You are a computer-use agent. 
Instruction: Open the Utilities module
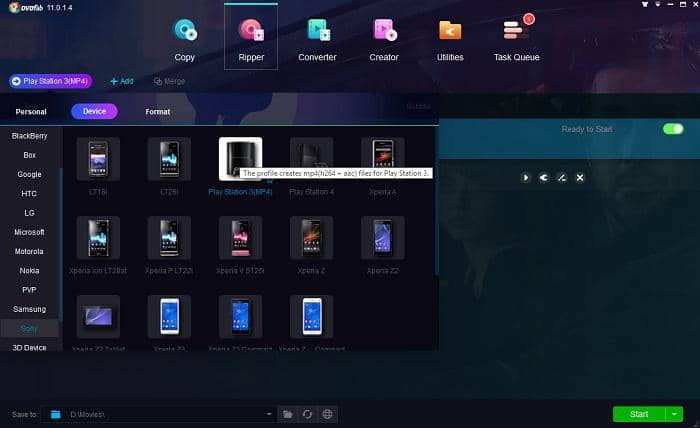(x=450, y=40)
